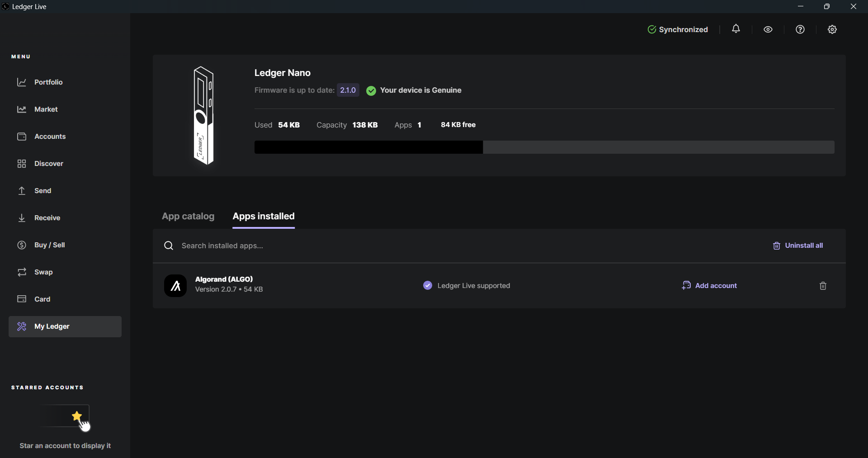This screenshot has width=868, height=458.
Task: Click Uninstall all installed apps
Action: pyautogui.click(x=798, y=246)
